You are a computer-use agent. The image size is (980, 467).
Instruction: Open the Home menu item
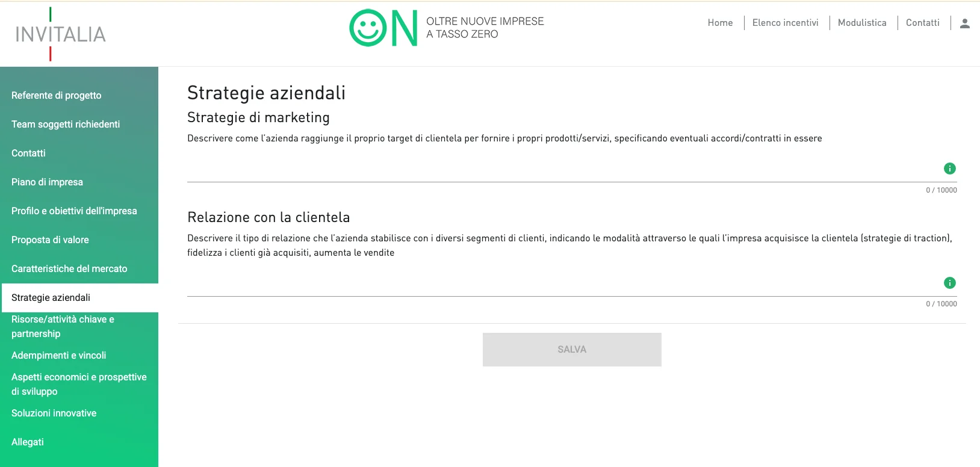click(x=720, y=23)
